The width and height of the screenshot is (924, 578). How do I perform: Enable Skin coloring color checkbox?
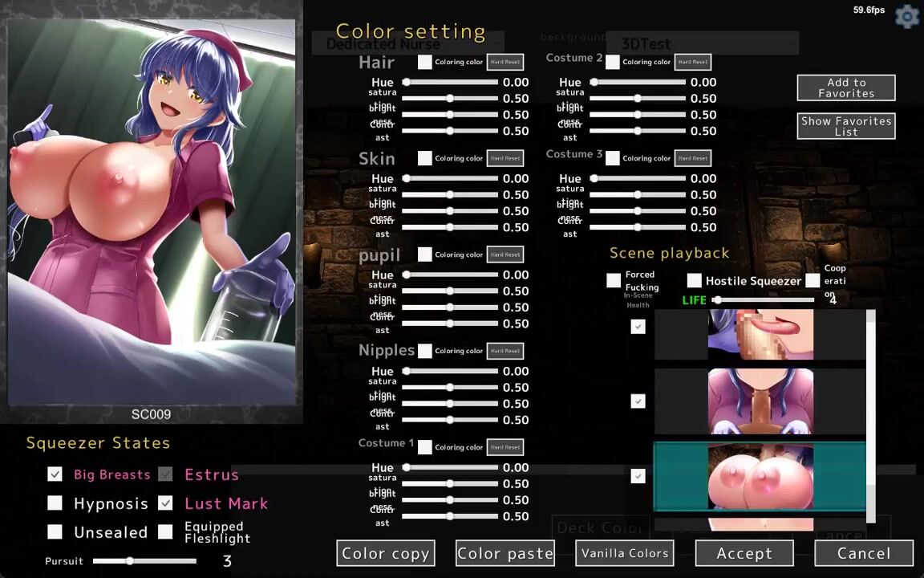[425, 158]
